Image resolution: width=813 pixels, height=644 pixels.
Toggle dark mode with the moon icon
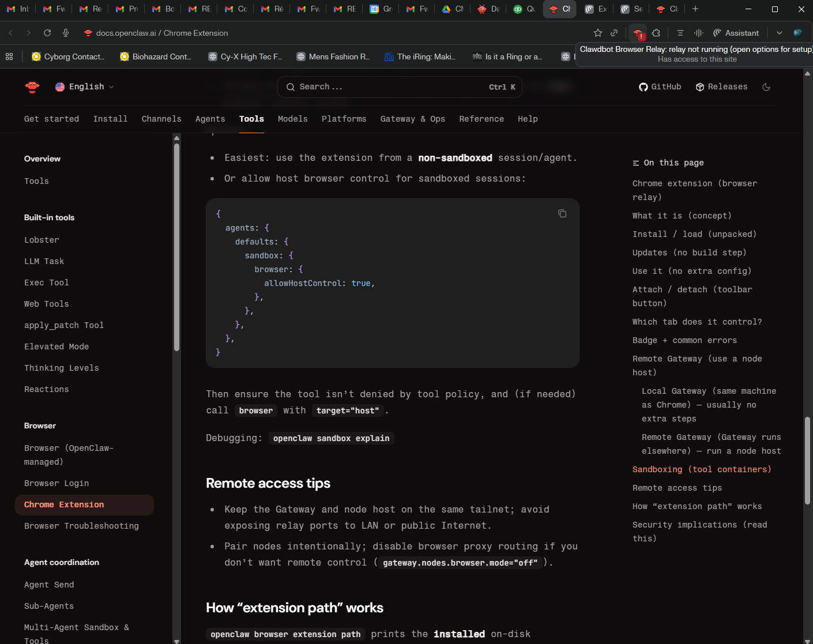766,87
